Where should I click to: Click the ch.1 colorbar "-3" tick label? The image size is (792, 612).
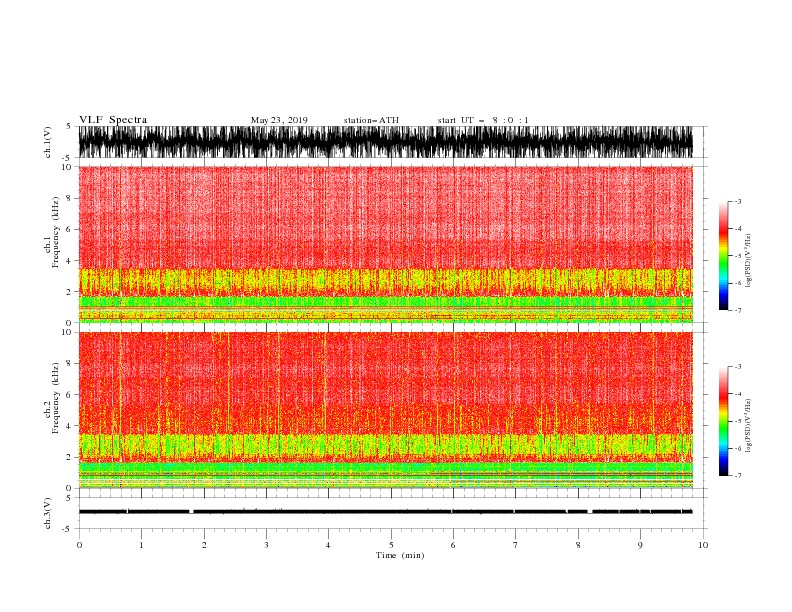[738, 201]
